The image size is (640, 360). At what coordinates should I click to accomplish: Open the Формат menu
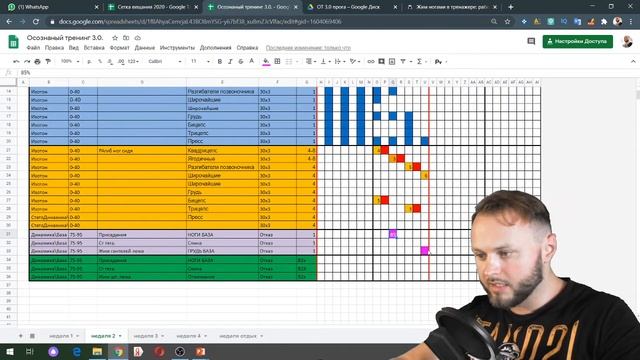click(120, 48)
